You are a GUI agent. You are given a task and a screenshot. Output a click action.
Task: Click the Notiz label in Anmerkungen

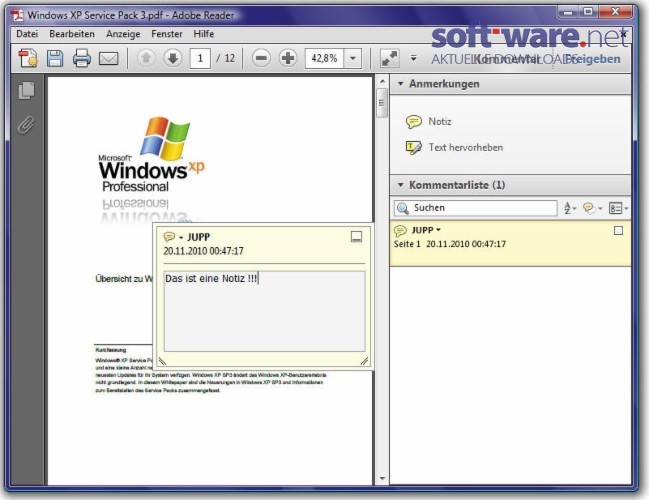(x=440, y=122)
